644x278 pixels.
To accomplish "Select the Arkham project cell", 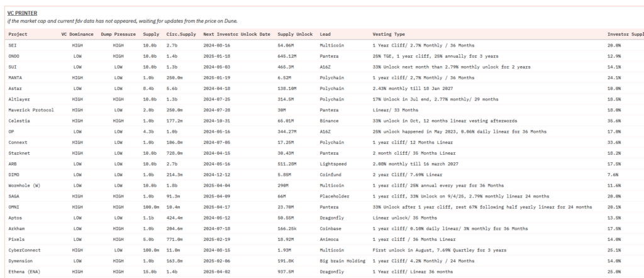I will [16, 229].
